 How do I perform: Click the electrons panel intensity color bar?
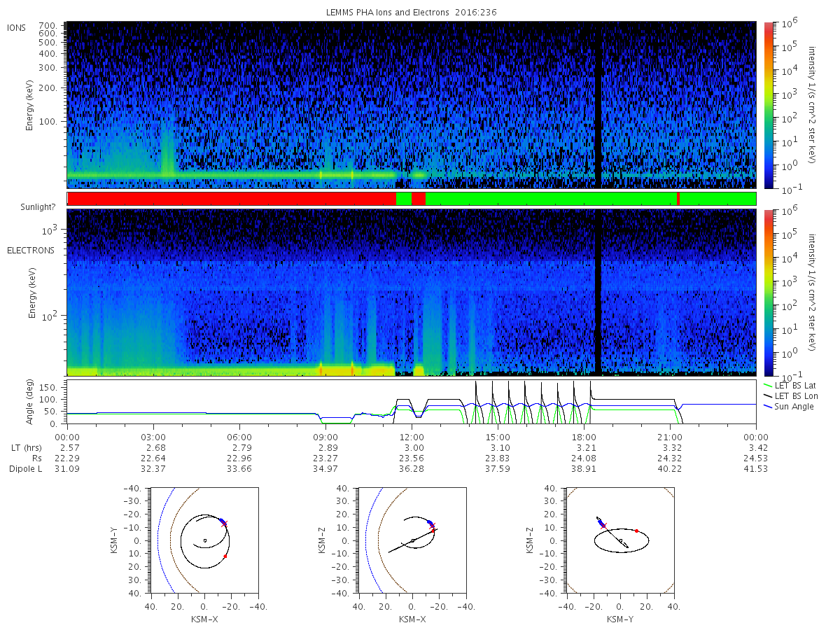tap(769, 293)
